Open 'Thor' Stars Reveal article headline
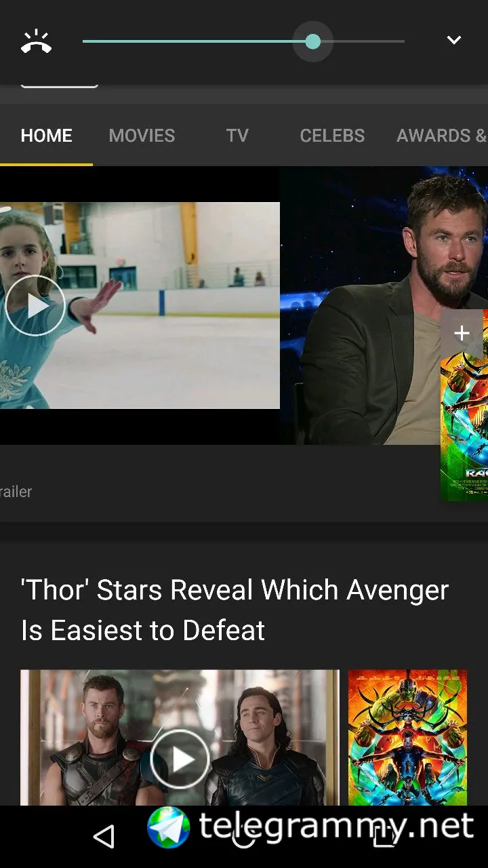This screenshot has width=488, height=868. pyautogui.click(x=235, y=610)
